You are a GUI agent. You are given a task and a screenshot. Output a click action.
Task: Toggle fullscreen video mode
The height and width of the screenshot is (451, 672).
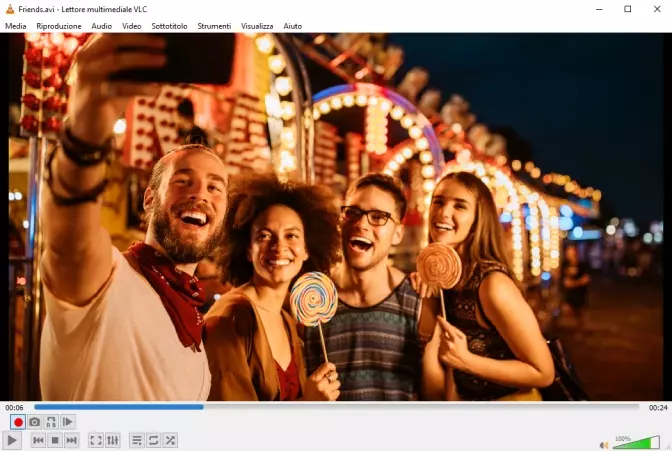click(x=96, y=440)
